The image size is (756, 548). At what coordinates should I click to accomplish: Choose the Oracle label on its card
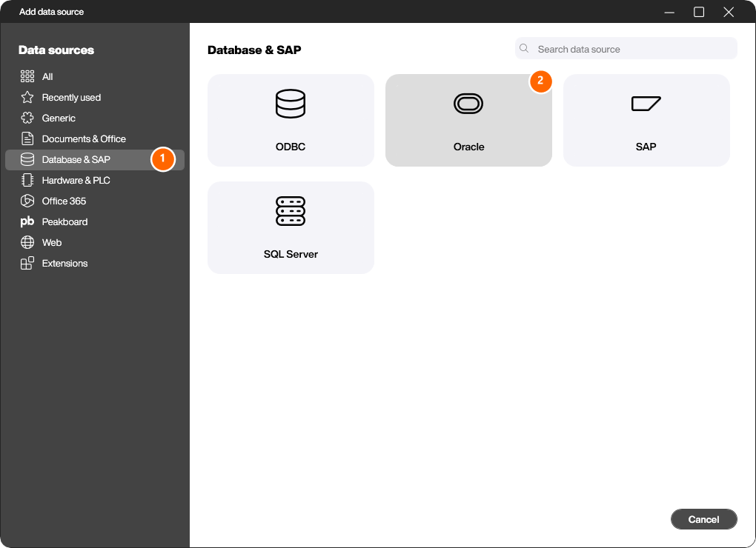tap(468, 147)
